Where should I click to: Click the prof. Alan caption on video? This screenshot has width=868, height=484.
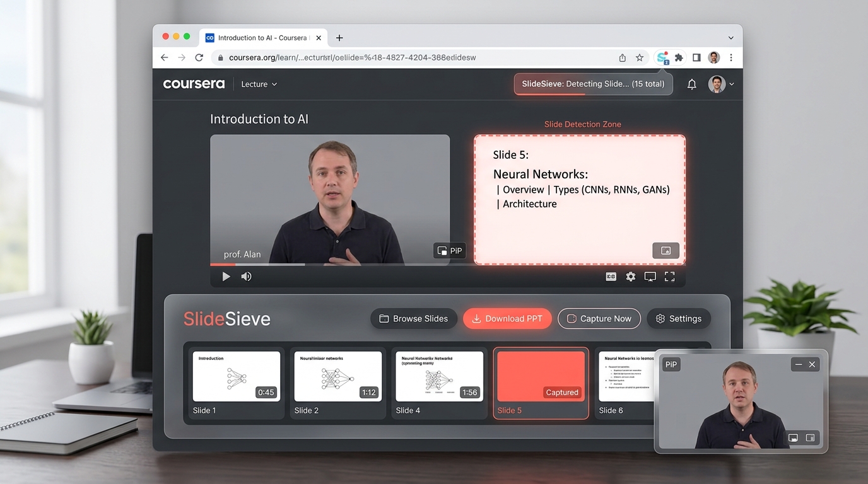(242, 255)
